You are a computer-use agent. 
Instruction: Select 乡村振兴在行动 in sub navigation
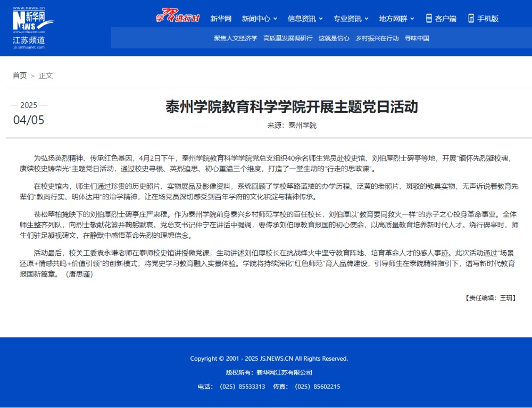tap(377, 38)
